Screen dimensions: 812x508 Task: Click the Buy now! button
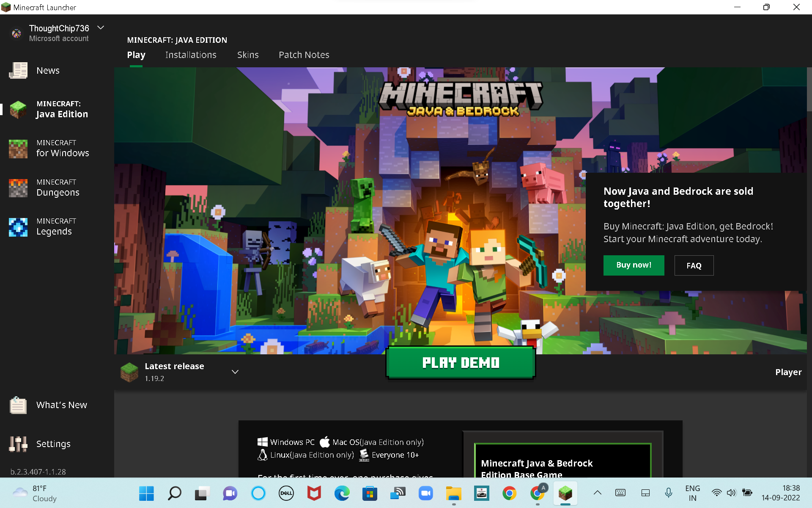click(x=634, y=265)
